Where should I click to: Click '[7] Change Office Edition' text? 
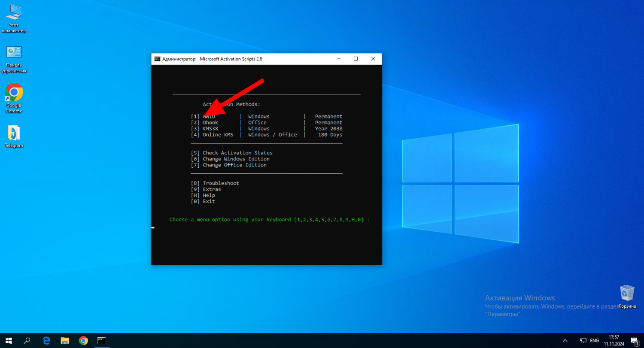(x=228, y=165)
